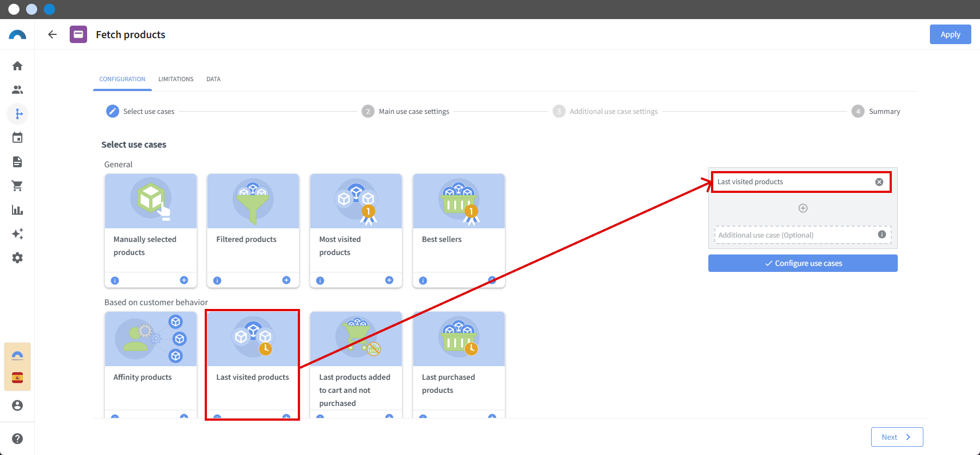Open the Shopping cart icon in sidebar
The width and height of the screenshot is (980, 455).
click(17, 186)
